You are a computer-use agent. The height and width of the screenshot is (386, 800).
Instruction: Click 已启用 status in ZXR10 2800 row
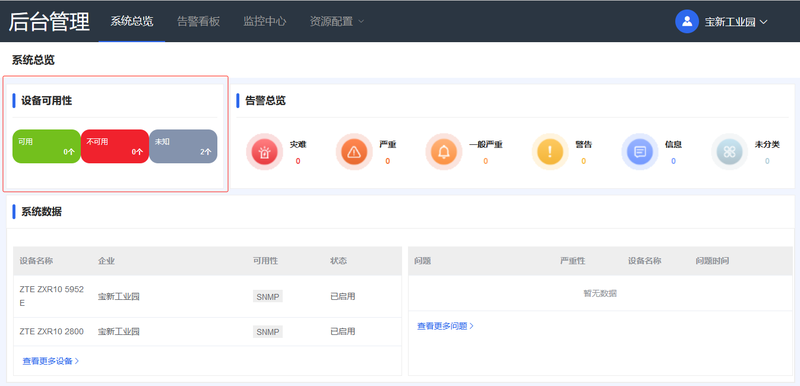click(343, 331)
